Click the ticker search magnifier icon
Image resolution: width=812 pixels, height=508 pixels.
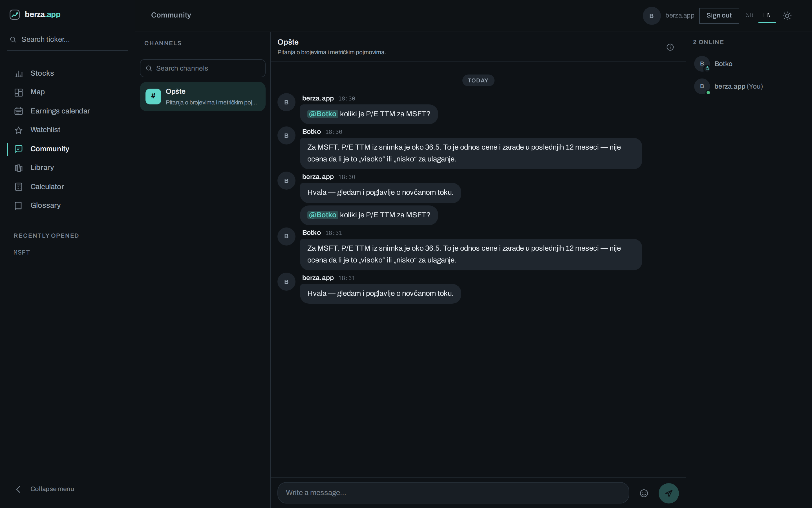(x=13, y=40)
